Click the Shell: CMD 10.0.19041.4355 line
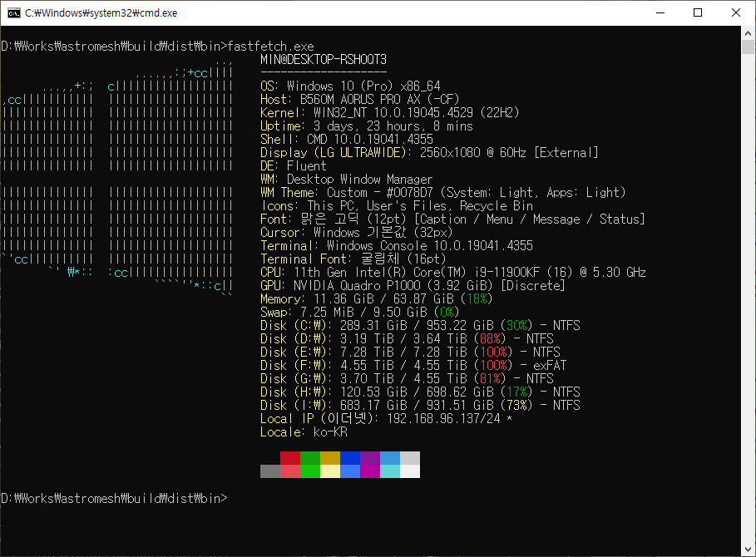This screenshot has width=756, height=557. click(x=347, y=140)
